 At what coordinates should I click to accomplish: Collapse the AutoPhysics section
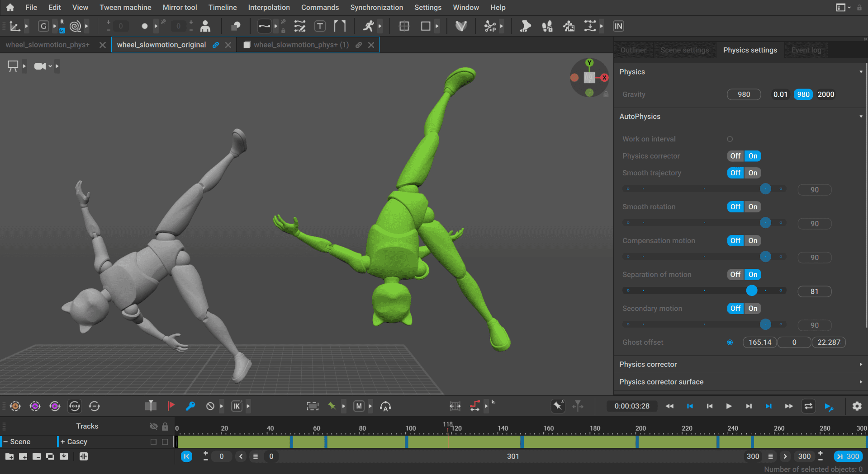point(861,116)
